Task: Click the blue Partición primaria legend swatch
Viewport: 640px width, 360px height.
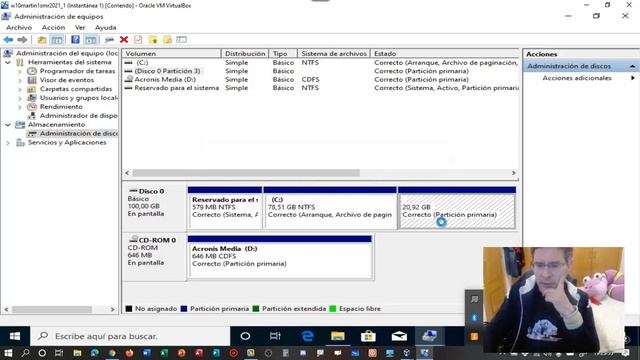Action: tap(184, 309)
